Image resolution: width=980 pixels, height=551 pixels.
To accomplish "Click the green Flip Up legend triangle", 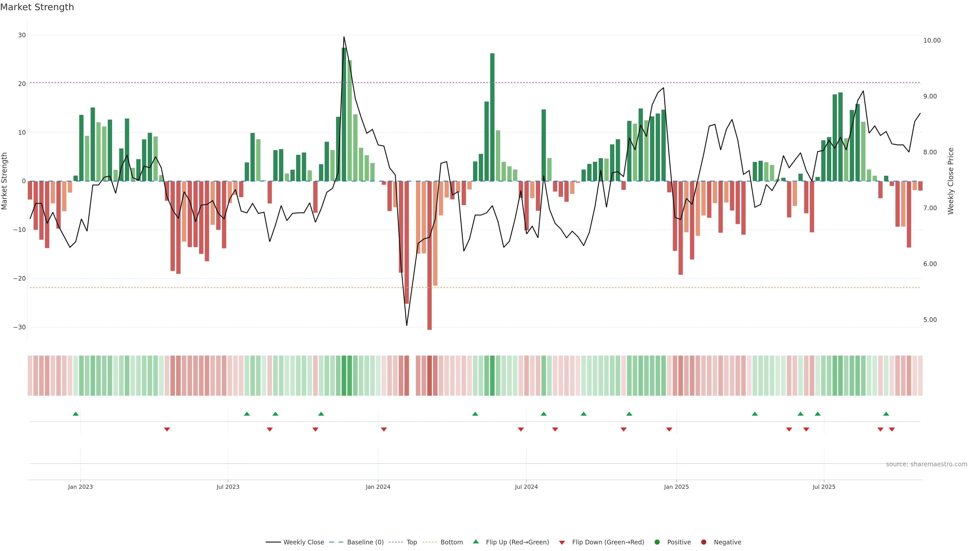I will pos(475,542).
